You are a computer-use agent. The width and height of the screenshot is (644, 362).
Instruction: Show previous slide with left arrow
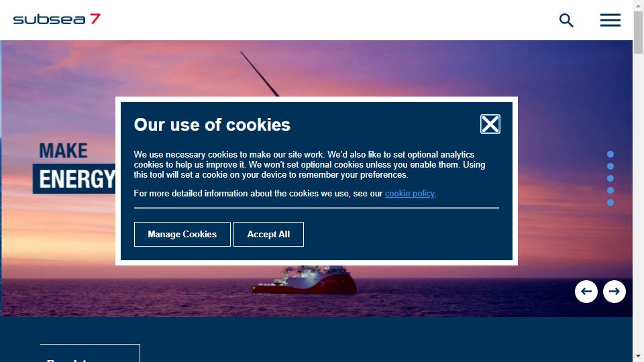pyautogui.click(x=586, y=292)
